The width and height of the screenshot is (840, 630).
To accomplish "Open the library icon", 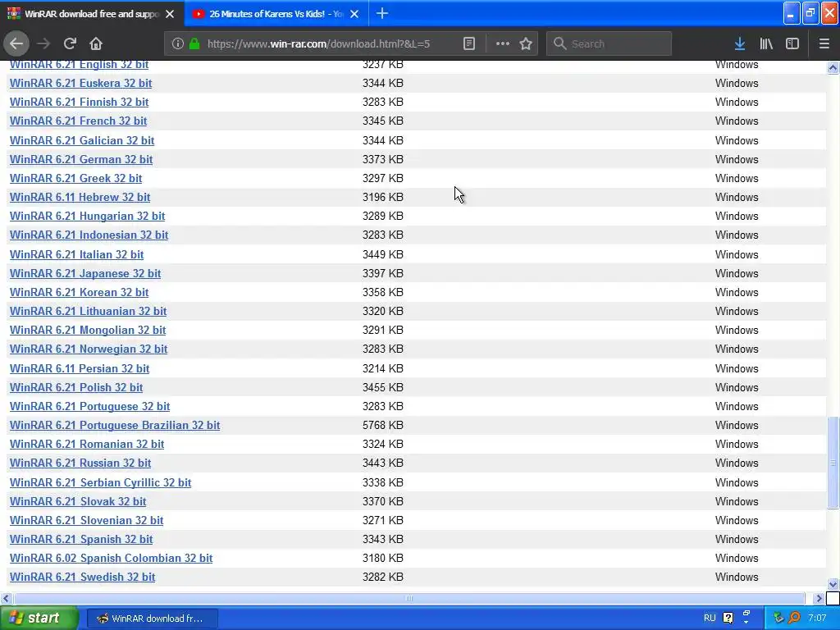I will point(766,43).
